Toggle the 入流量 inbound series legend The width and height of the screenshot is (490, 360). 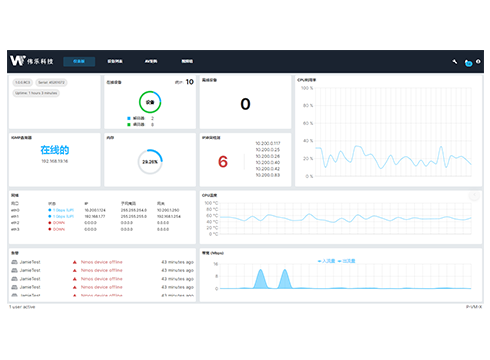[326, 261]
